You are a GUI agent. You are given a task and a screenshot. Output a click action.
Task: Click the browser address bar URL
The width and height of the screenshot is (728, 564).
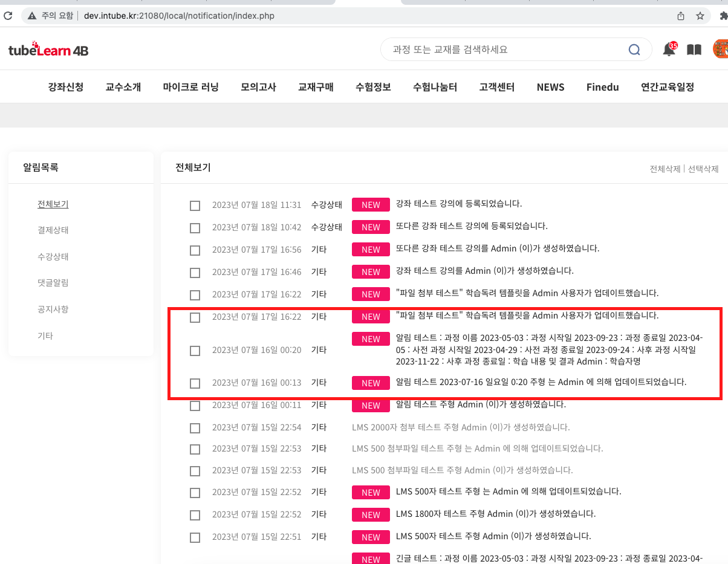pyautogui.click(x=179, y=16)
